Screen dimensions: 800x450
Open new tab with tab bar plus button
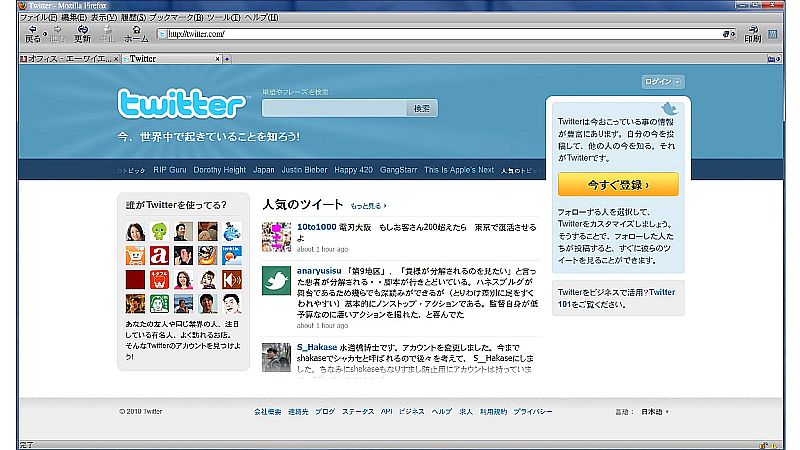227,59
